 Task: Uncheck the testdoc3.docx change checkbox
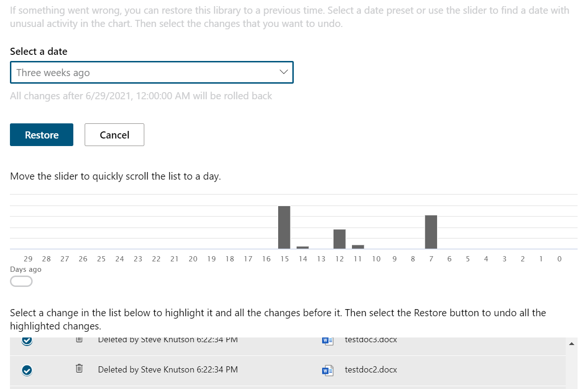click(27, 341)
